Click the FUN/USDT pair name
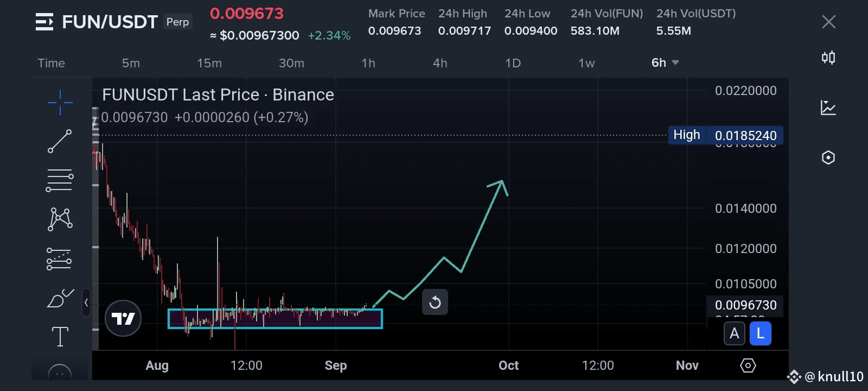 [110, 22]
